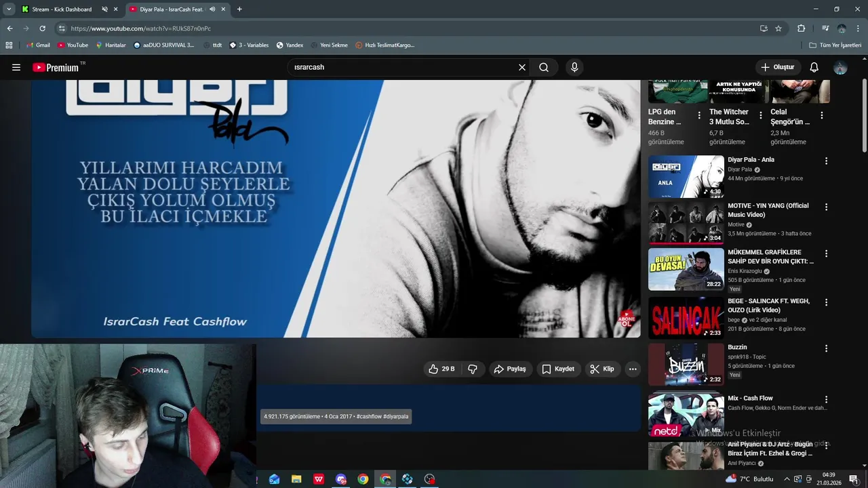Click ABONE OL watermark on video
The image size is (868, 488).
coord(626,320)
